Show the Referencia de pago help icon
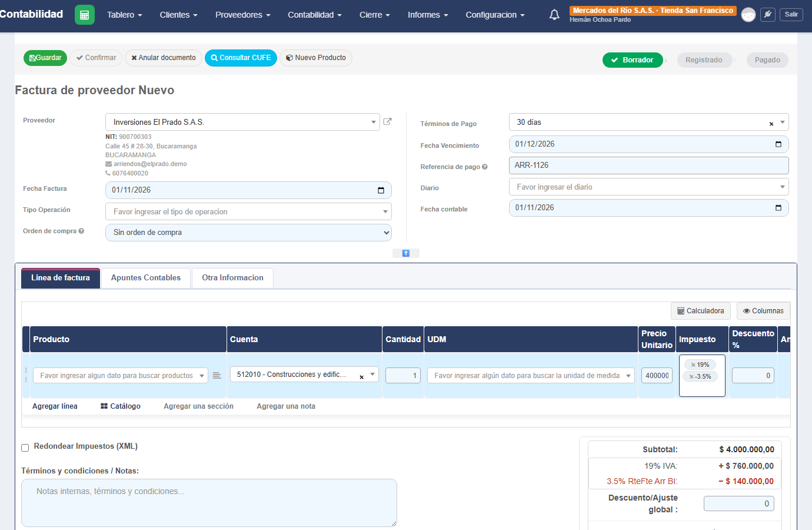812x530 pixels. pyautogui.click(x=485, y=167)
